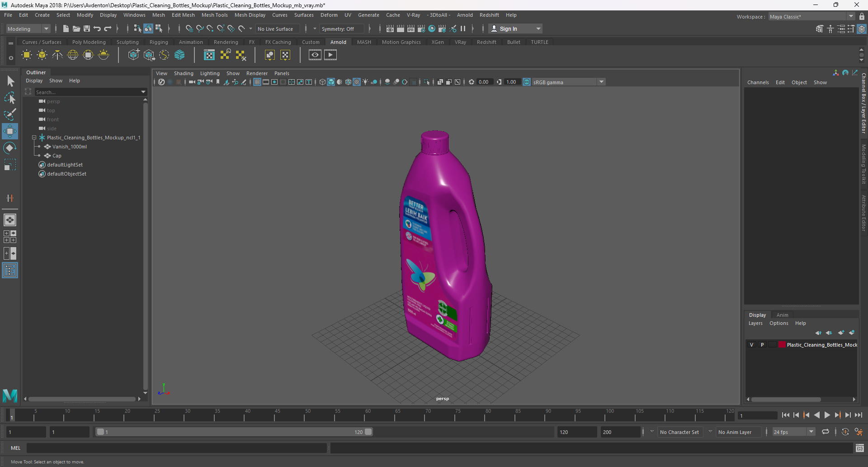Open the V-Ray menu in menu bar
The width and height of the screenshot is (868, 467).
[x=413, y=15]
